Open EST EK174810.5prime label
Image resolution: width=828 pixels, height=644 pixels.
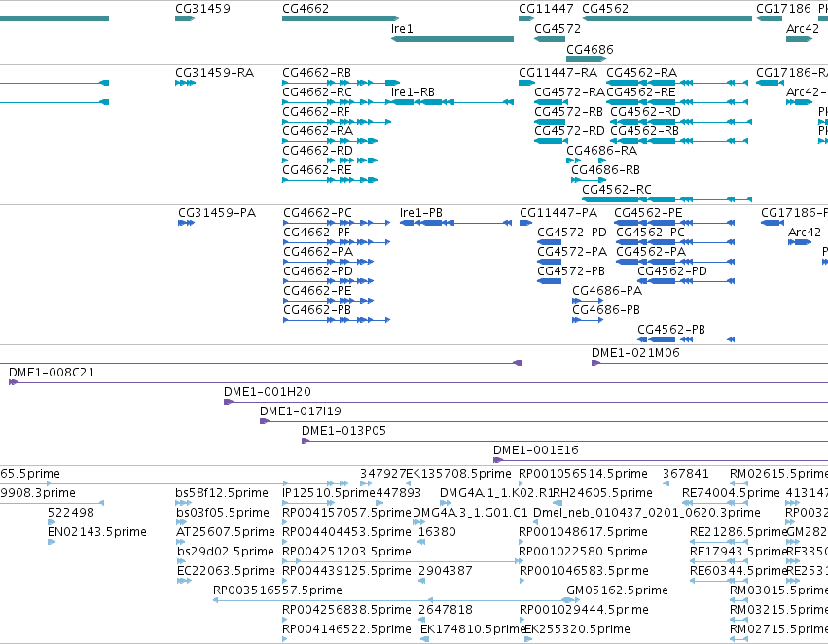pos(472,629)
